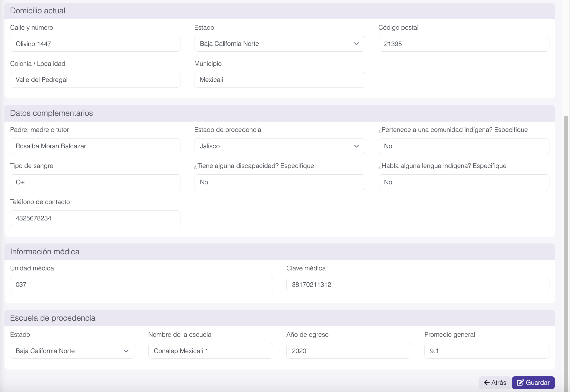
Task: Click the Información médica section header
Action: pos(280,252)
